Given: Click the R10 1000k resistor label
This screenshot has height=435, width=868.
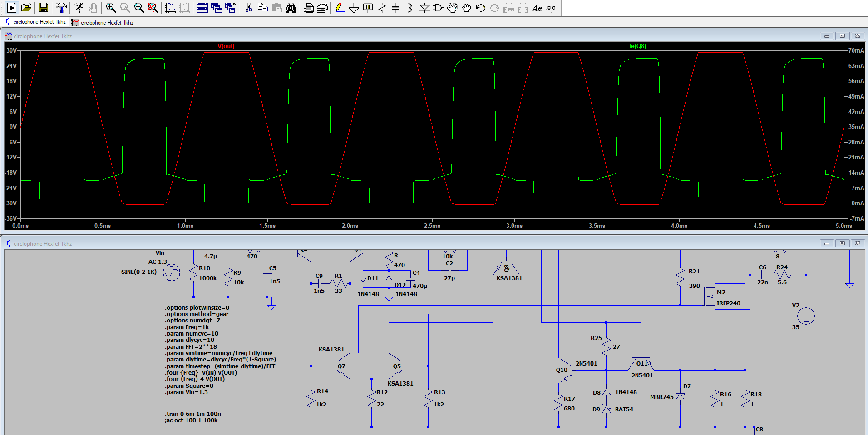Looking at the screenshot, I should click(x=204, y=268).
